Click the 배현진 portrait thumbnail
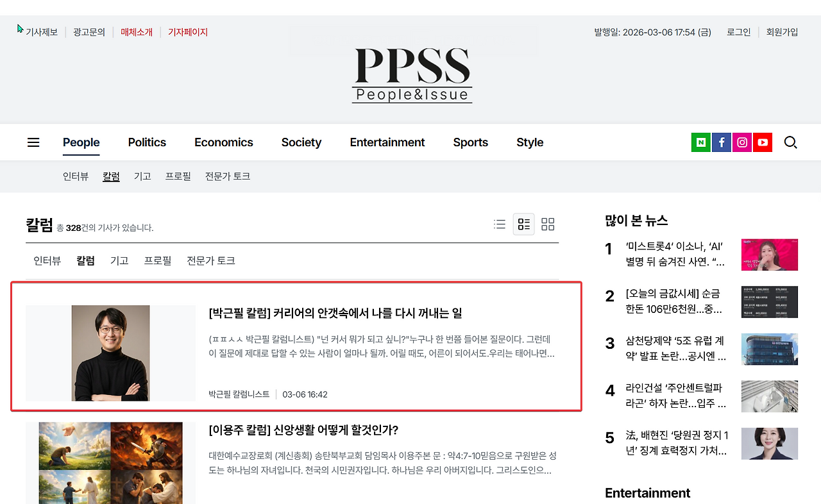Image resolution: width=821 pixels, height=504 pixels. tap(770, 444)
